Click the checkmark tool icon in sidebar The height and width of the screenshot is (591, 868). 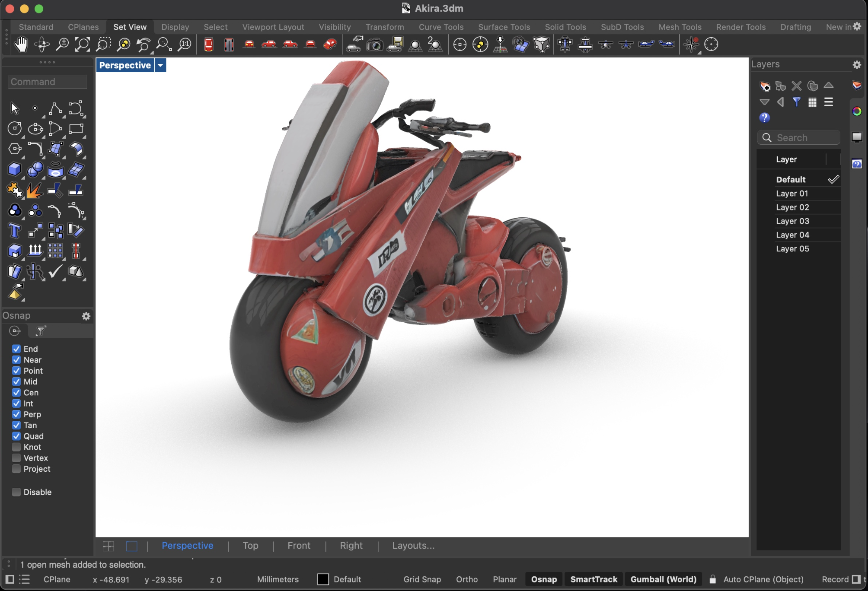[x=55, y=271]
